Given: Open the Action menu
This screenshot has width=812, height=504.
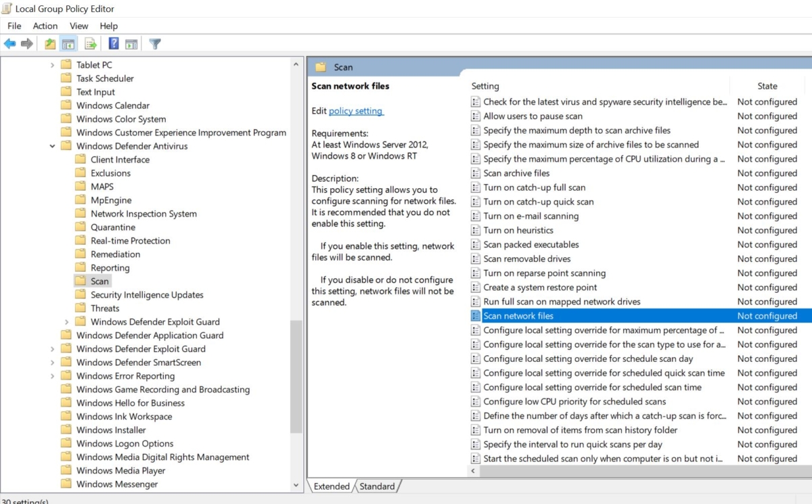Looking at the screenshot, I should (x=45, y=26).
